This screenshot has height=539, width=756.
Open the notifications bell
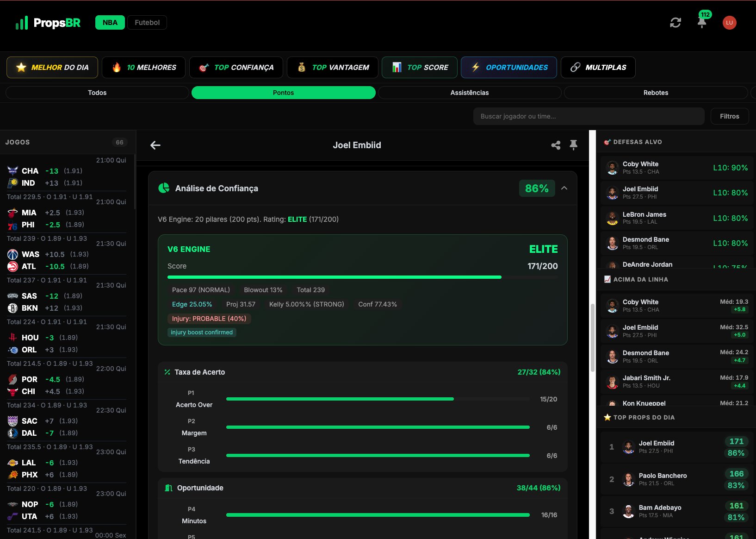click(702, 23)
